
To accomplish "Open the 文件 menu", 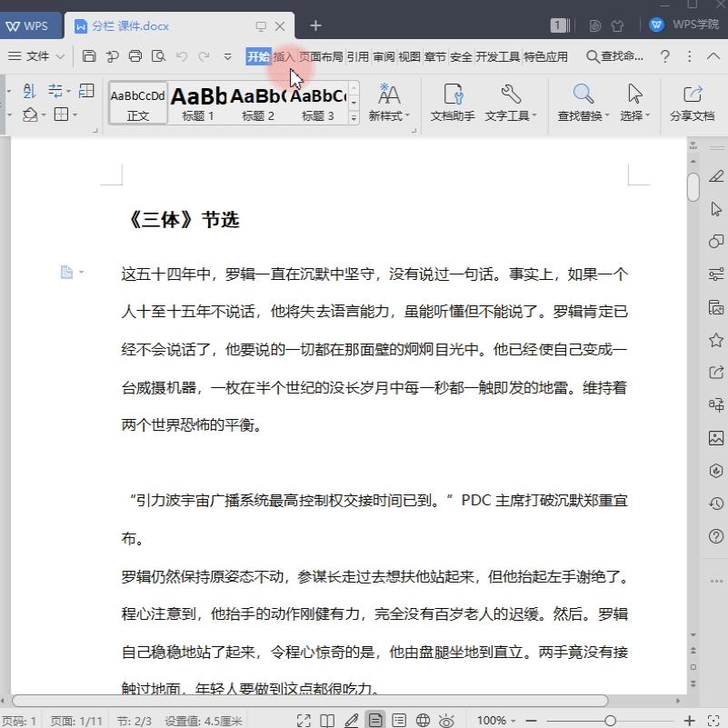I will pos(35,55).
